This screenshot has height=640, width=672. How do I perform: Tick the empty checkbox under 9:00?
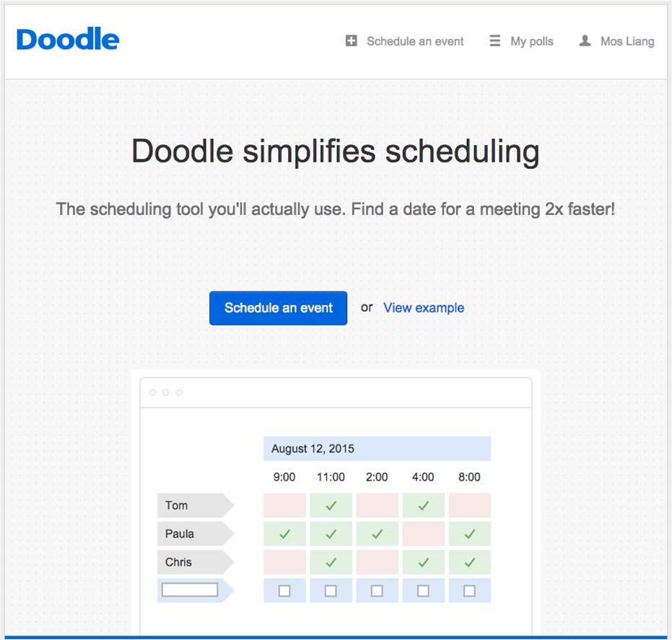284,591
